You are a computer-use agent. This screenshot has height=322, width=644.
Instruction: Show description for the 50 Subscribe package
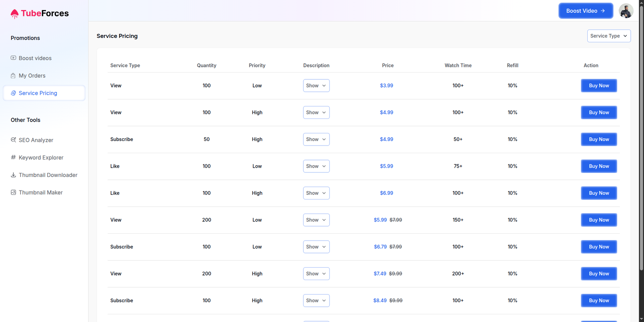316,139
